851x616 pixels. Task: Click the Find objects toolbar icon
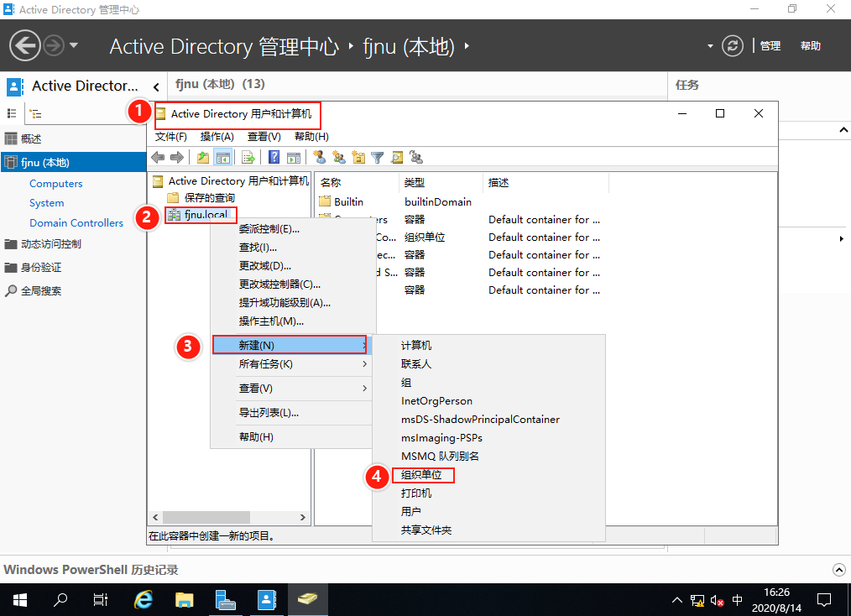[x=397, y=158]
